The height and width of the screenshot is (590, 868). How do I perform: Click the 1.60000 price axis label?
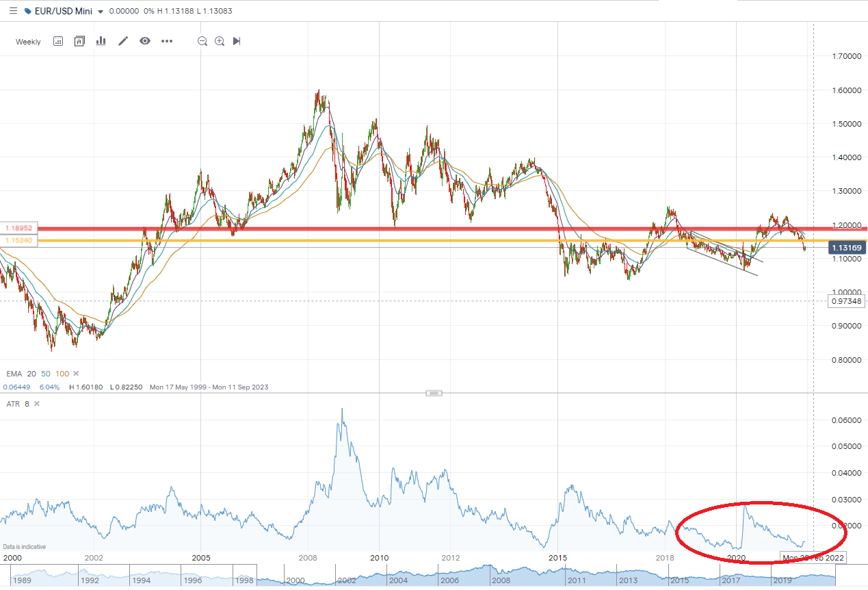(x=845, y=90)
